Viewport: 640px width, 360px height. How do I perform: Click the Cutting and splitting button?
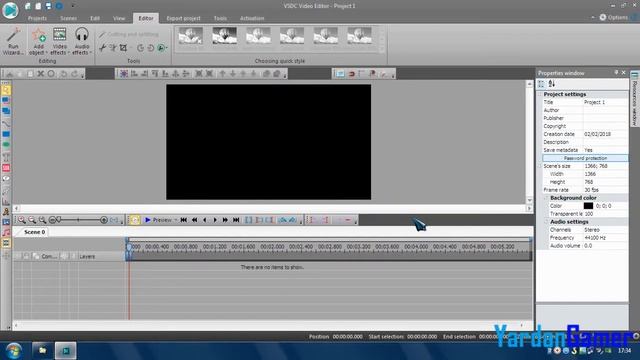coord(129,34)
